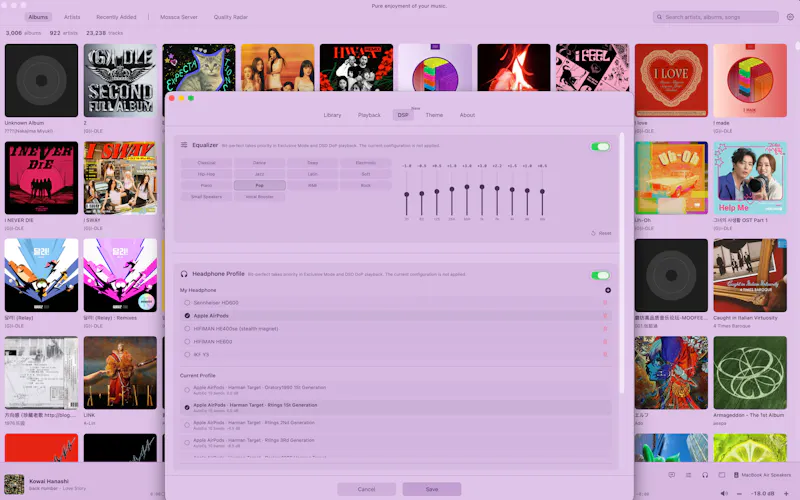Open the About settings tab
This screenshot has width=800, height=500.
click(467, 115)
